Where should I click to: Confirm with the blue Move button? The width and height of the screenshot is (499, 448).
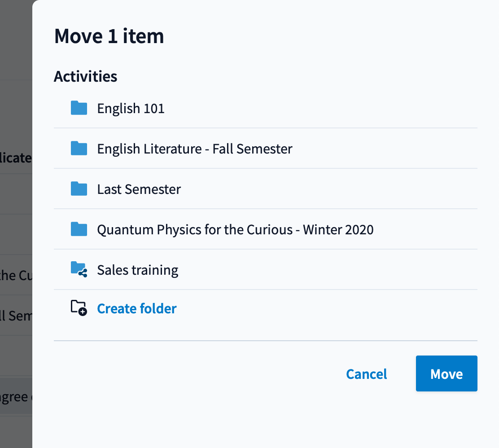(x=446, y=373)
